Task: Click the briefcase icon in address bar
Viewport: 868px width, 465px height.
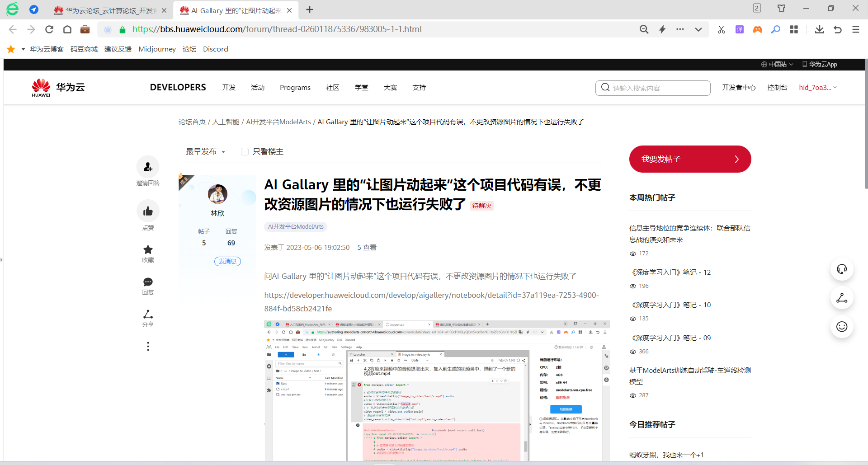Action: coord(85,29)
